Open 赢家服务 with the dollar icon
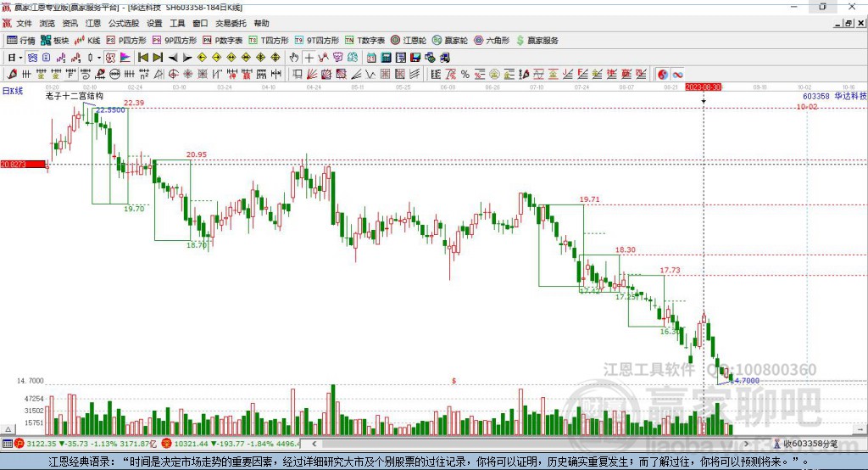This screenshot has width=868, height=470. pos(537,41)
